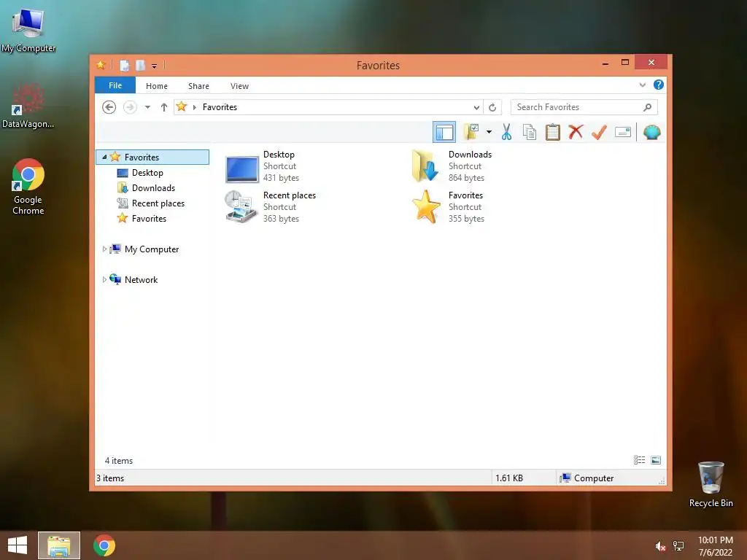Switch to large thumbnails view icon
Screen dimensions: 747x560
pos(656,459)
